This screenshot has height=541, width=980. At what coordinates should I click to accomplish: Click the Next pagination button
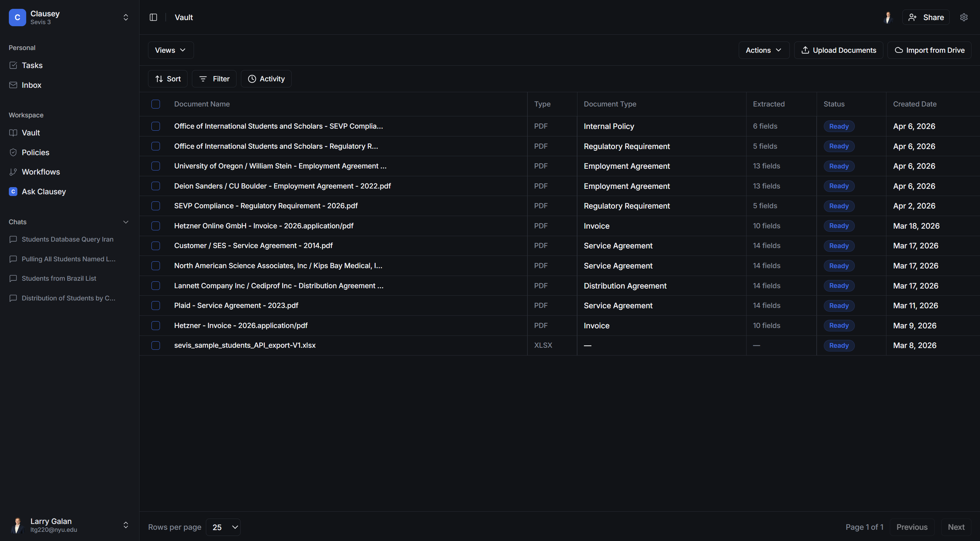[956, 527]
